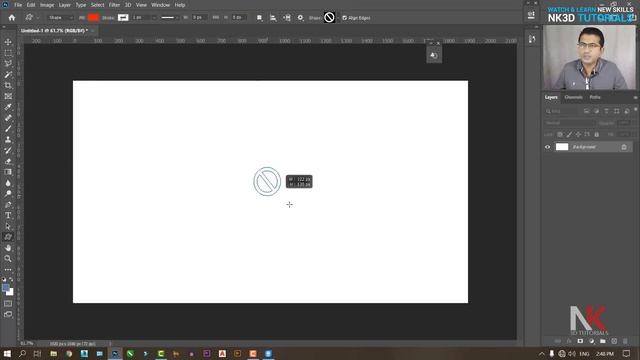The image size is (640, 360).
Task: Select the Custom Shape tool
Action: click(x=8, y=237)
